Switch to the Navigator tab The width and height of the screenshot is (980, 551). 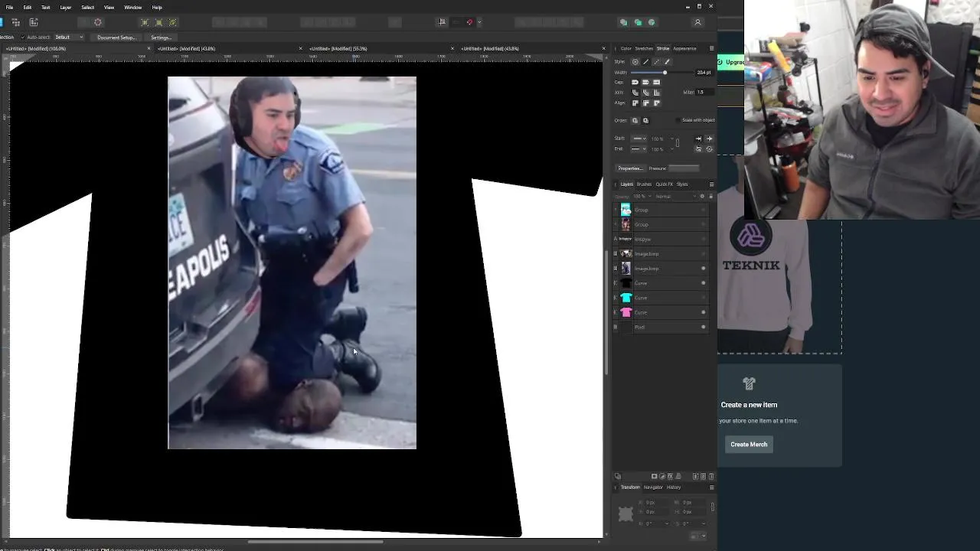click(653, 487)
